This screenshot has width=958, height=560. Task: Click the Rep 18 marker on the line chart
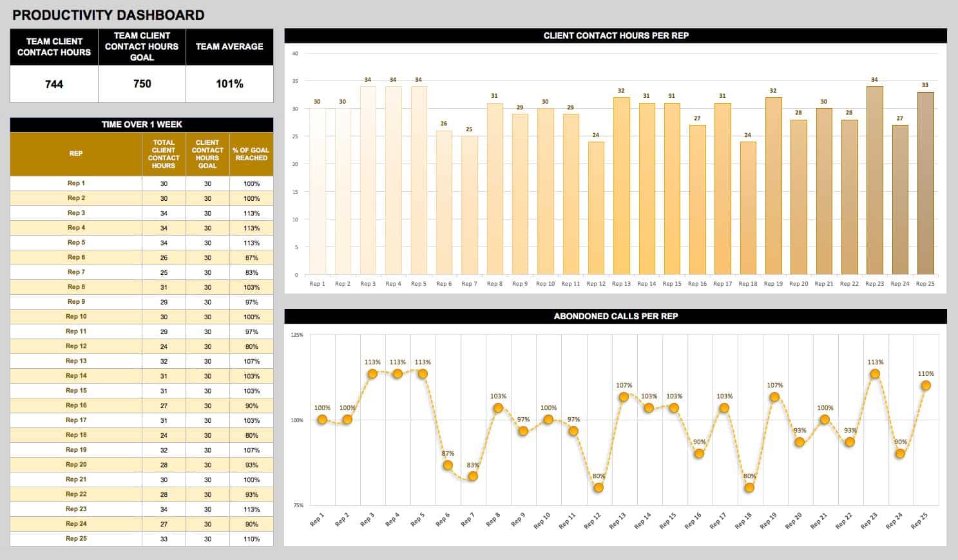749,488
